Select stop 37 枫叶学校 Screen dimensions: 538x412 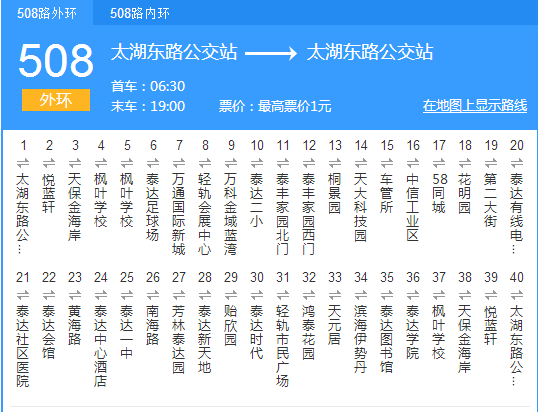pyautogui.click(x=439, y=332)
